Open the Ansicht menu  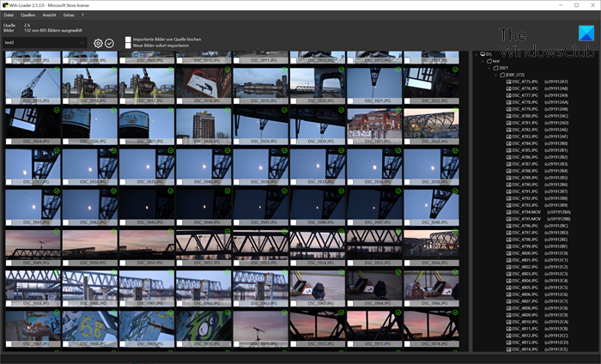pyautogui.click(x=47, y=15)
